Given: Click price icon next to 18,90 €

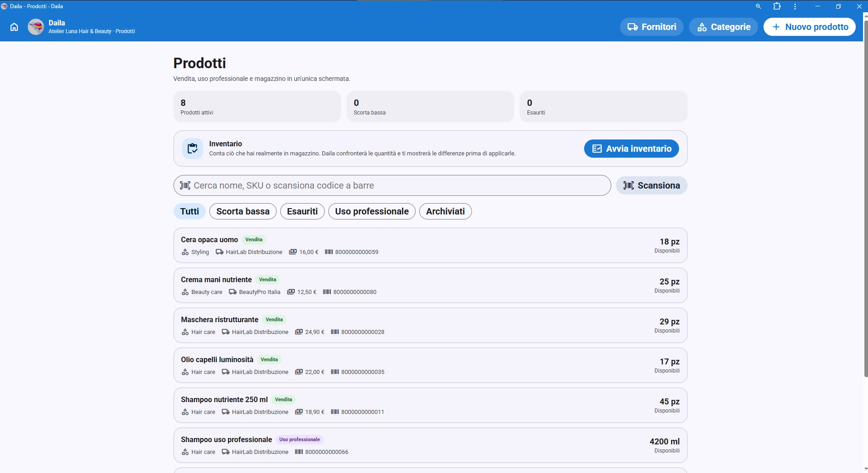Looking at the screenshot, I should pos(299,412).
